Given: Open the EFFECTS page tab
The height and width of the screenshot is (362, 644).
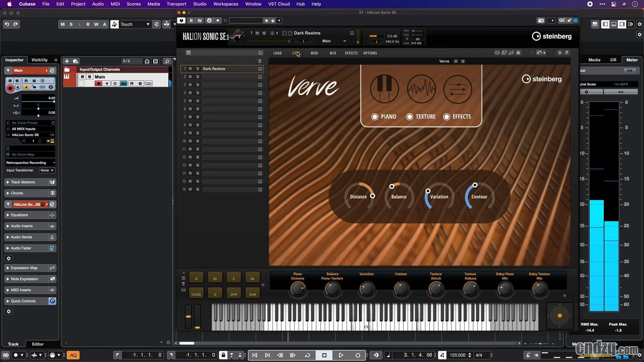Looking at the screenshot, I should [351, 53].
